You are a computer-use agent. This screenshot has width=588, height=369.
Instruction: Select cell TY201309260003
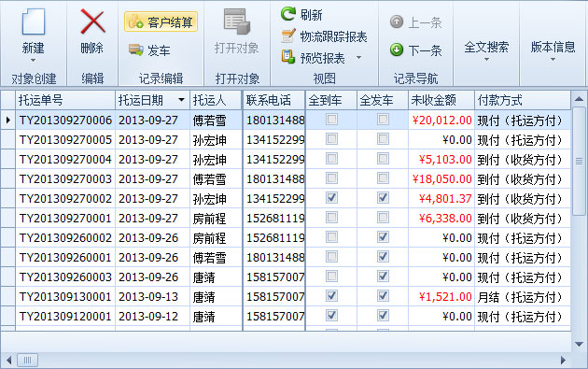click(x=65, y=277)
